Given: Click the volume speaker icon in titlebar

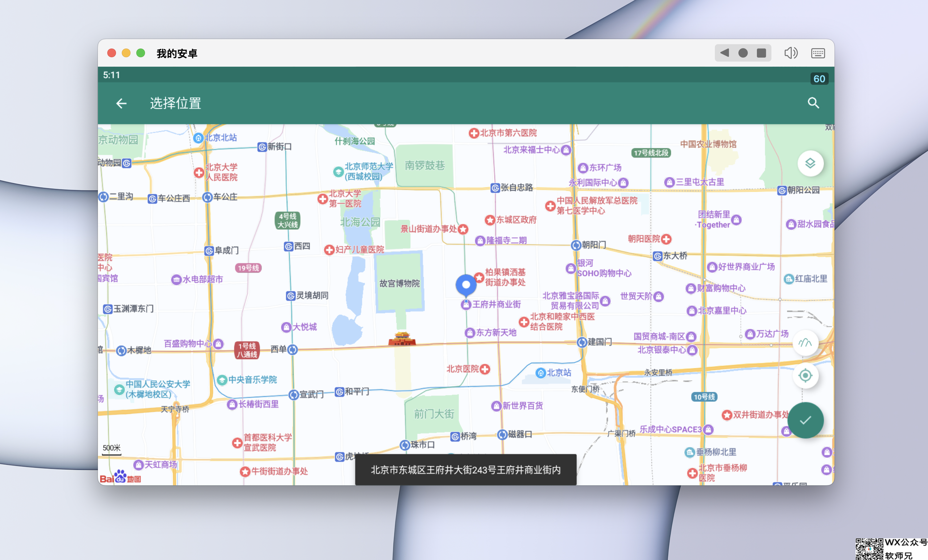Looking at the screenshot, I should coord(791,53).
